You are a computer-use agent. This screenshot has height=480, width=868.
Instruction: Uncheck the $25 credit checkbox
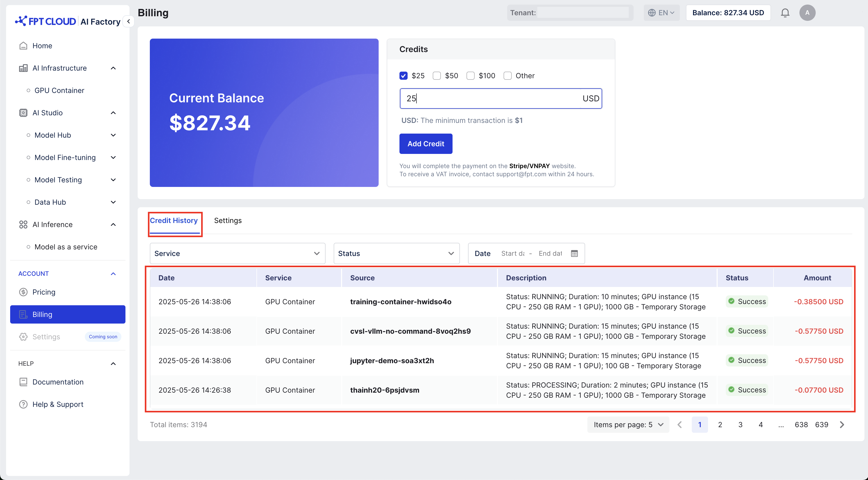coord(403,75)
